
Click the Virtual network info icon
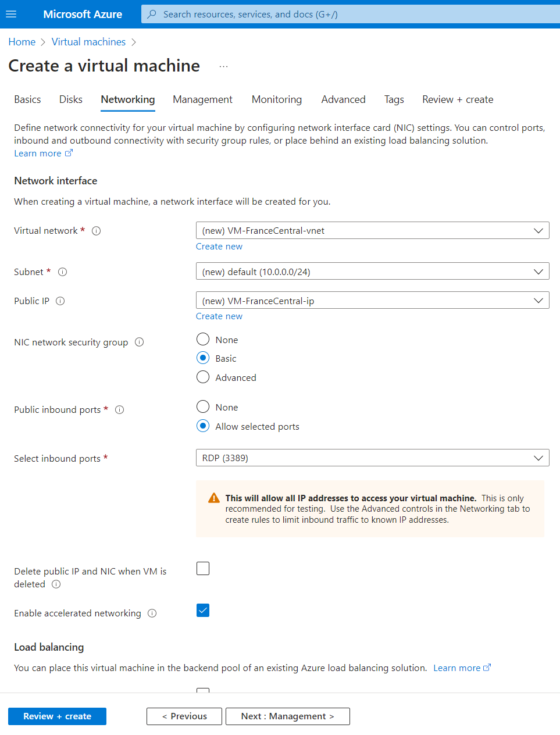tap(97, 231)
